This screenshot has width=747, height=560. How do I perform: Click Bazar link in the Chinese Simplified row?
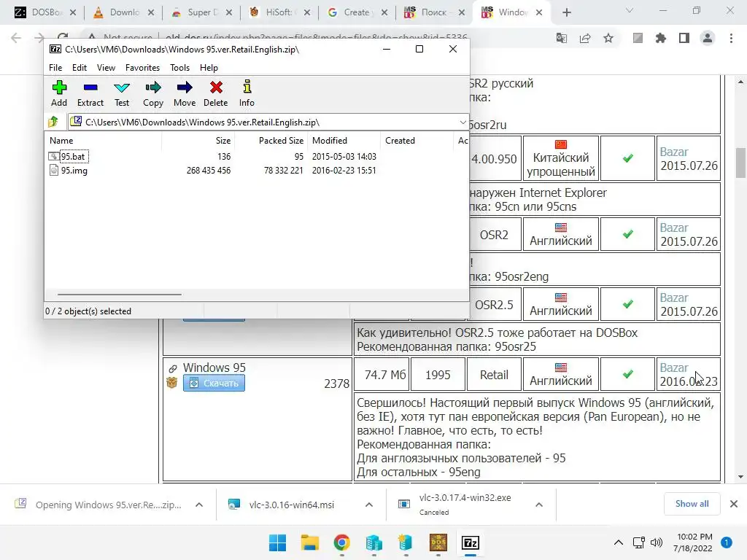[x=673, y=152]
